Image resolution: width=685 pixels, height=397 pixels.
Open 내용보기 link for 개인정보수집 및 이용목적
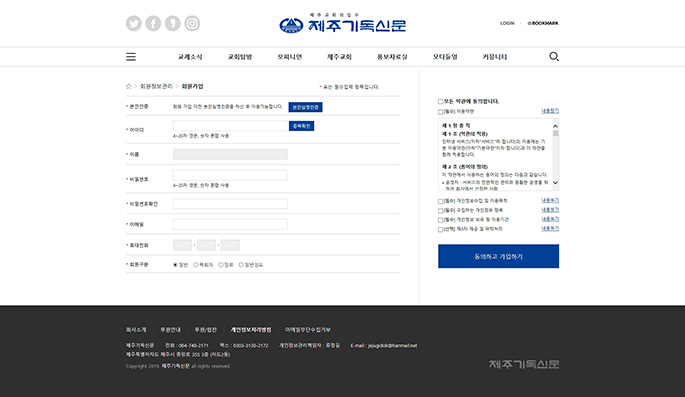pyautogui.click(x=550, y=200)
